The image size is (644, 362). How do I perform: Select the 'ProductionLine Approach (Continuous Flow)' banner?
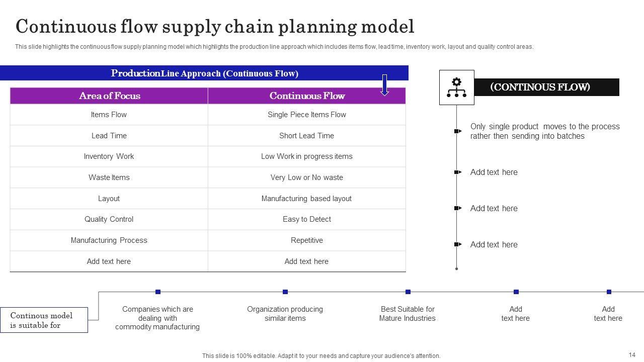coord(204,73)
